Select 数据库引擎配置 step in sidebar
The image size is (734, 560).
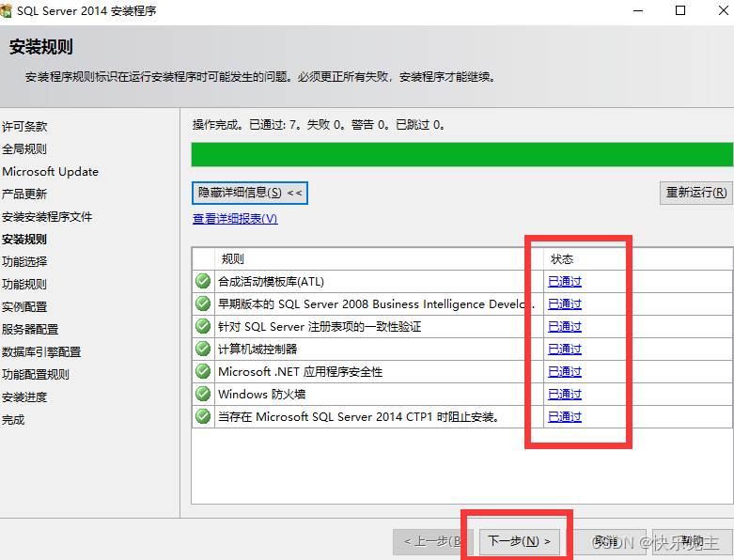point(41,351)
